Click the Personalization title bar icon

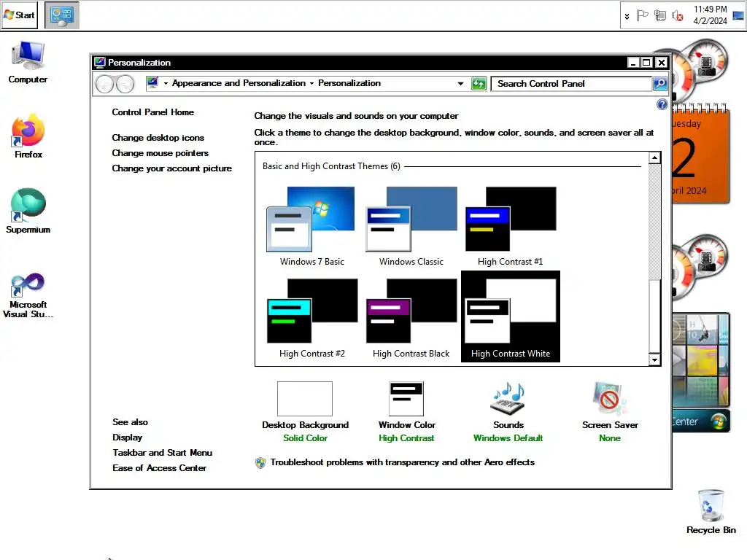click(99, 63)
